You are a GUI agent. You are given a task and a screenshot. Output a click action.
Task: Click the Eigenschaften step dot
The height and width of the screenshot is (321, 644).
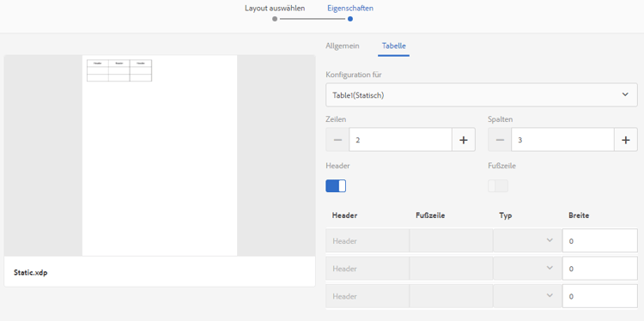350,19
